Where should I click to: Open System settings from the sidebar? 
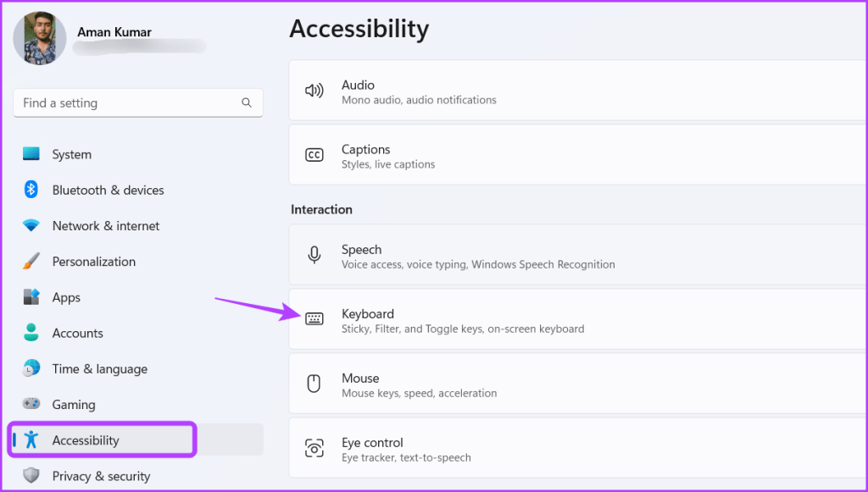[71, 154]
